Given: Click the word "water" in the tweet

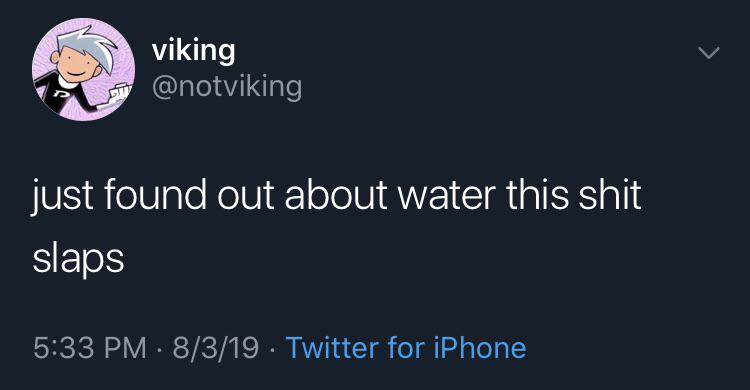Looking at the screenshot, I should click(x=447, y=195).
